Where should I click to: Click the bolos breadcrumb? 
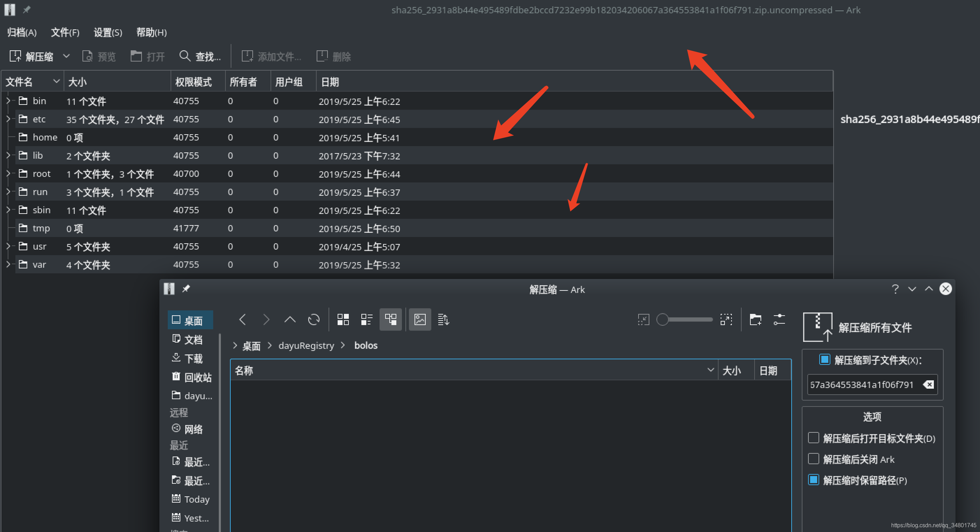coord(366,346)
